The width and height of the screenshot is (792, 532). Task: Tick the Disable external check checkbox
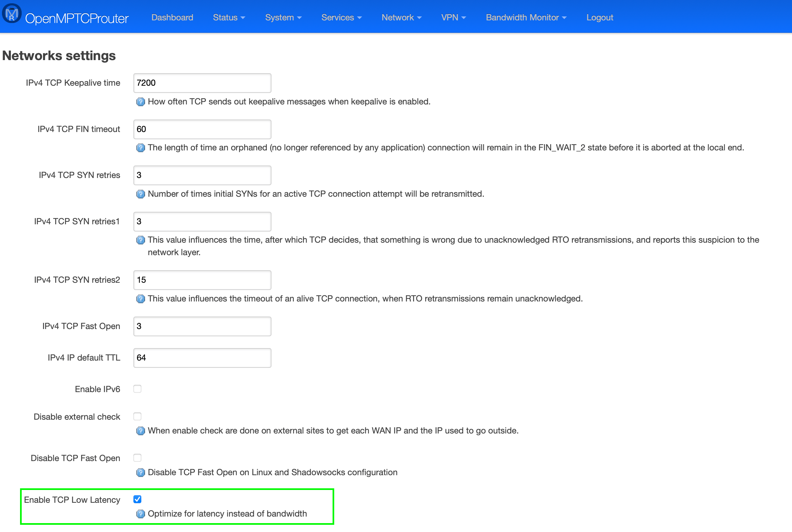[x=137, y=417]
